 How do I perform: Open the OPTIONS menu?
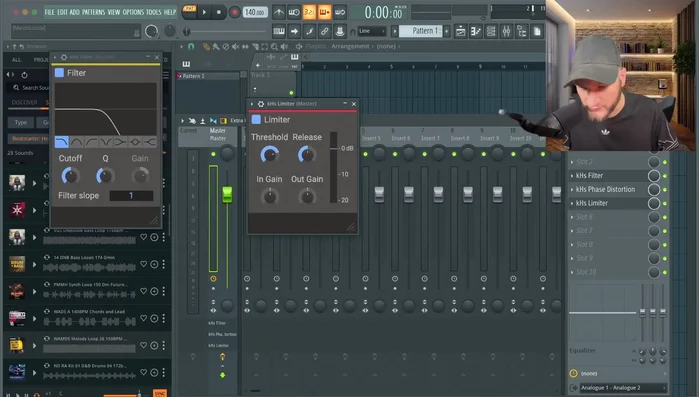point(133,12)
